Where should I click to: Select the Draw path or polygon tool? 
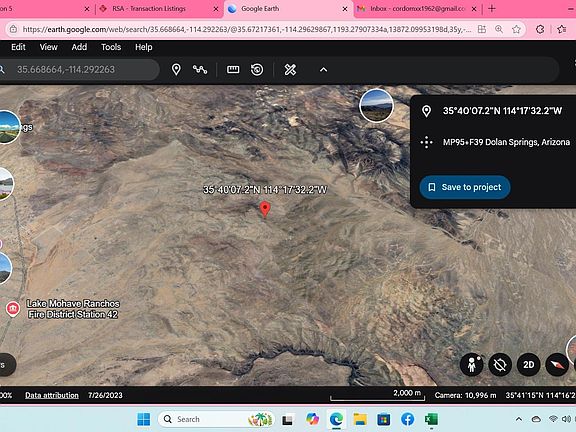click(x=200, y=69)
